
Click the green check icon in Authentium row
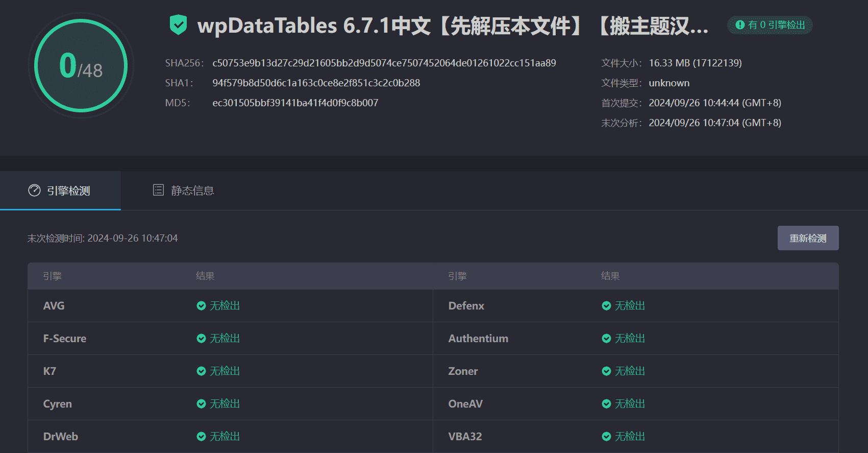606,338
